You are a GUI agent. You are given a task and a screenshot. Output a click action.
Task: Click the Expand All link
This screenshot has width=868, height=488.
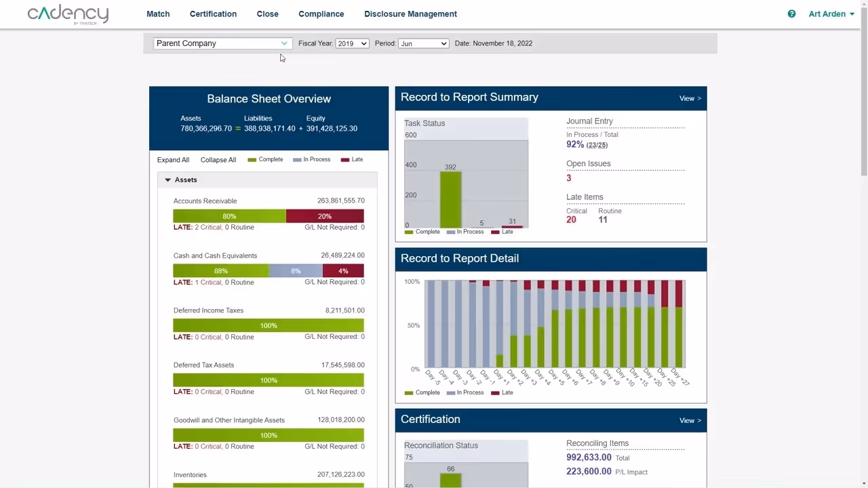(x=173, y=159)
